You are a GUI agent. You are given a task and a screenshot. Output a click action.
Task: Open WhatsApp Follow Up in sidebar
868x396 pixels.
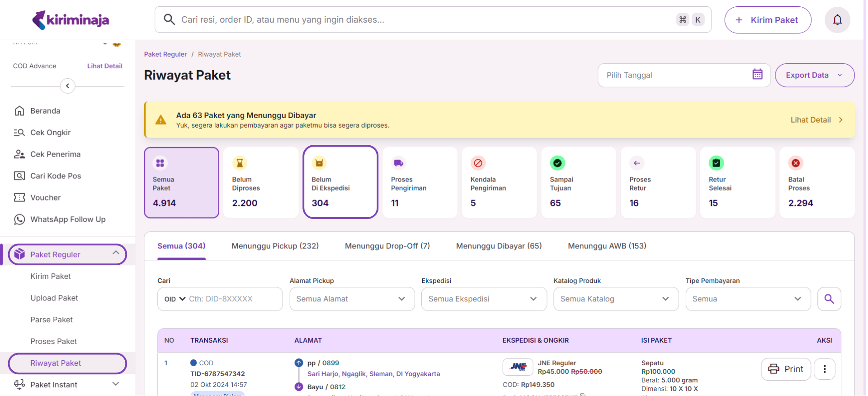tap(67, 219)
